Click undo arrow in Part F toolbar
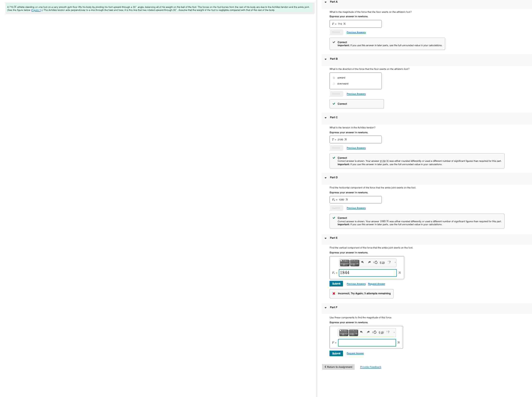532x397 pixels. point(361,332)
